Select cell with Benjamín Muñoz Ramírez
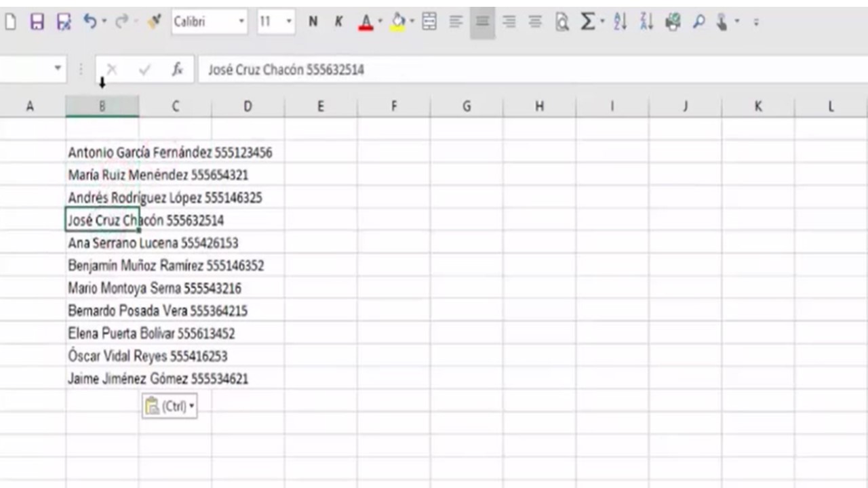Screen dimensions: 868x488 pos(102,266)
